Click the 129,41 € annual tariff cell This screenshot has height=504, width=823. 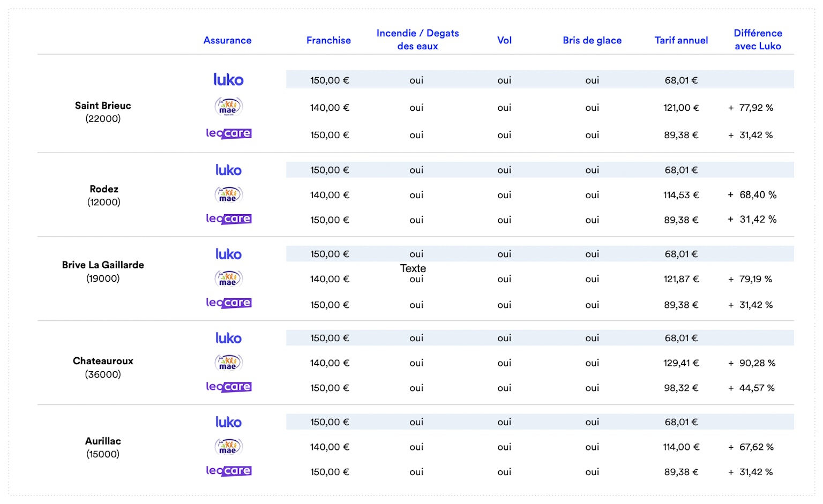pos(681,363)
